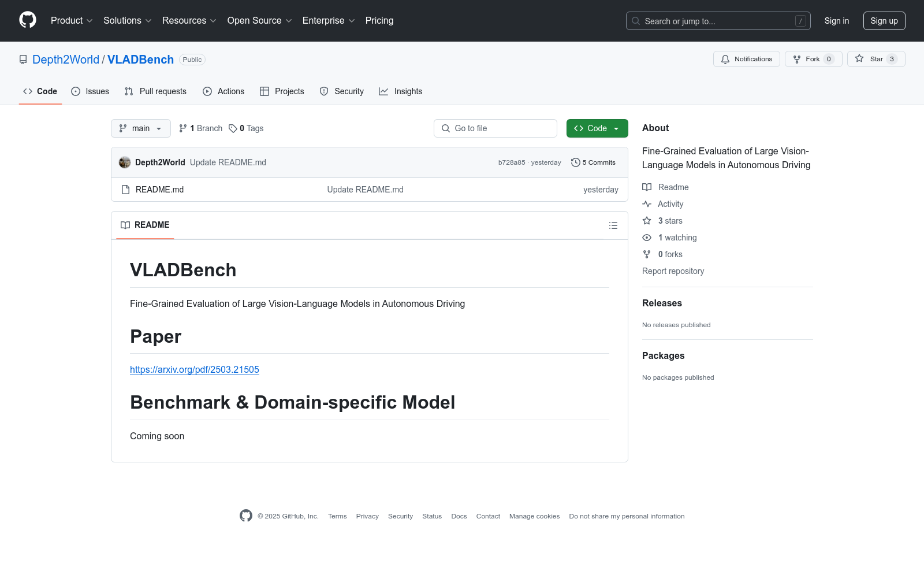The height and width of the screenshot is (578, 924).
Task: Open commit b728a85
Action: (x=512, y=163)
